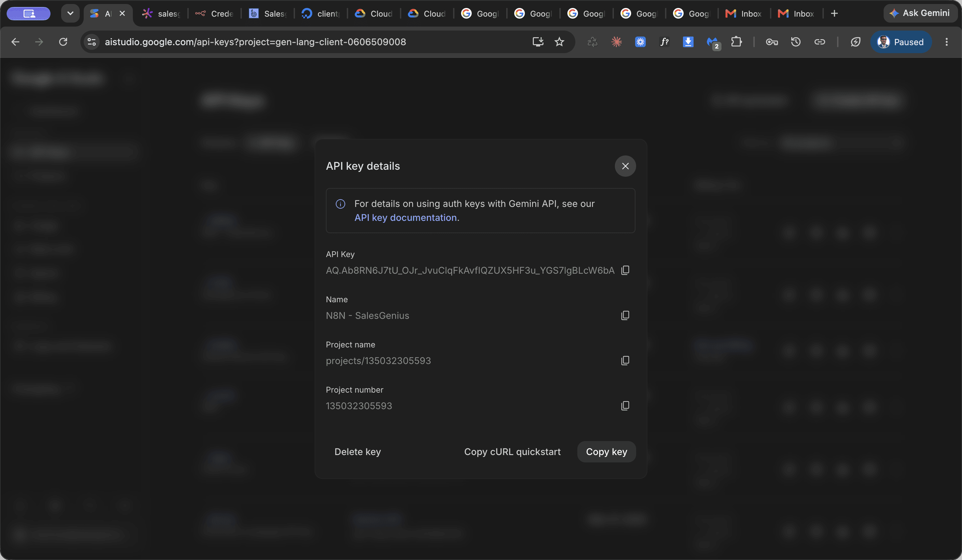The width and height of the screenshot is (962, 560).
Task: Open Chrome three-dot menu
Action: (x=946, y=42)
